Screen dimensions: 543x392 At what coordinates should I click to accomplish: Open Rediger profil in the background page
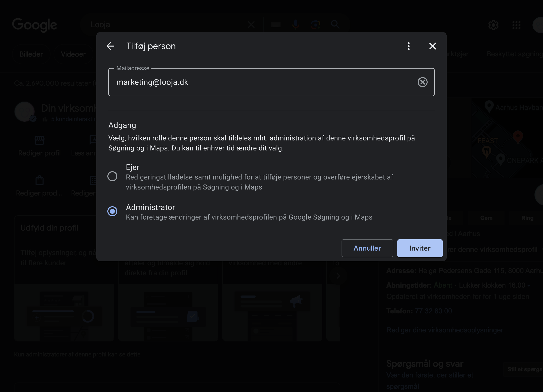[40, 146]
